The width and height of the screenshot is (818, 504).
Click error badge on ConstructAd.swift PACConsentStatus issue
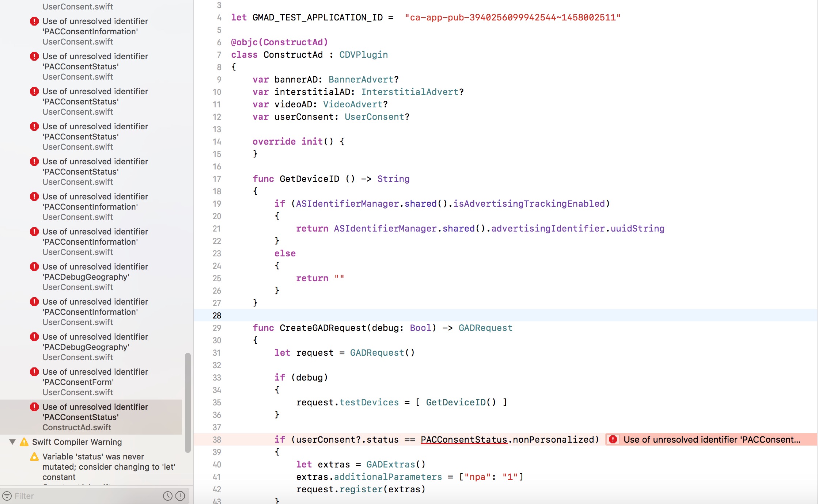(34, 406)
